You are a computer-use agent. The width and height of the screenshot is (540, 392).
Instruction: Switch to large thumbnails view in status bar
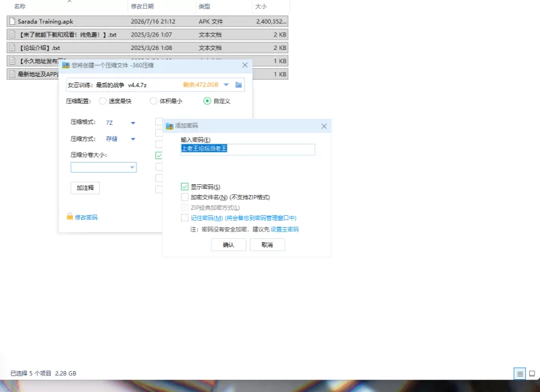click(532, 373)
